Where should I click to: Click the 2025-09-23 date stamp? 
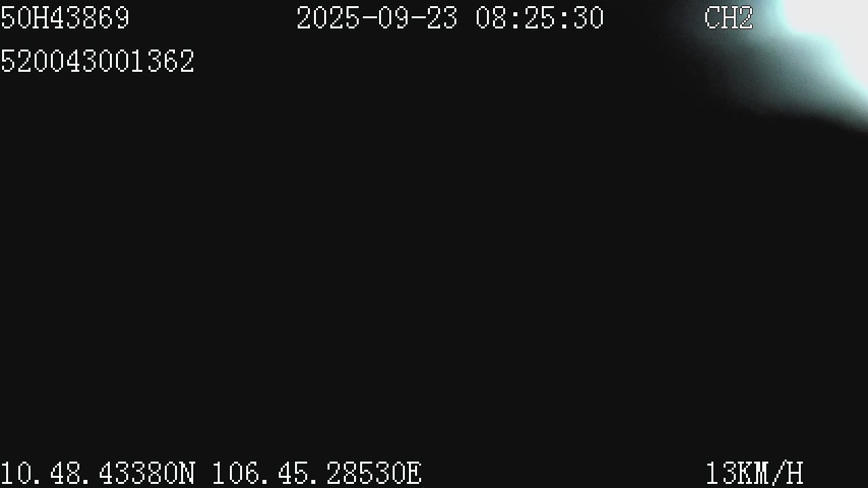[377, 18]
